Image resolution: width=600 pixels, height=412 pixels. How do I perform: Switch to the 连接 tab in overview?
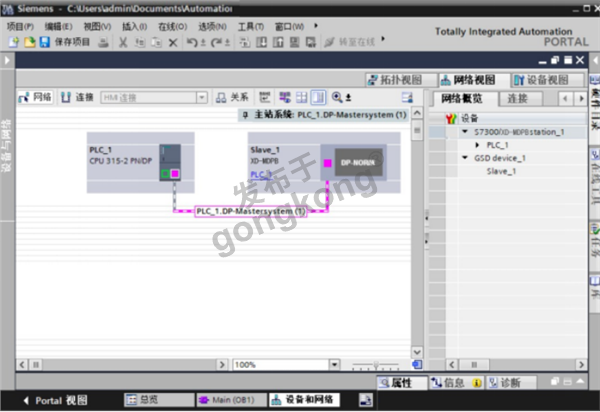tap(521, 99)
